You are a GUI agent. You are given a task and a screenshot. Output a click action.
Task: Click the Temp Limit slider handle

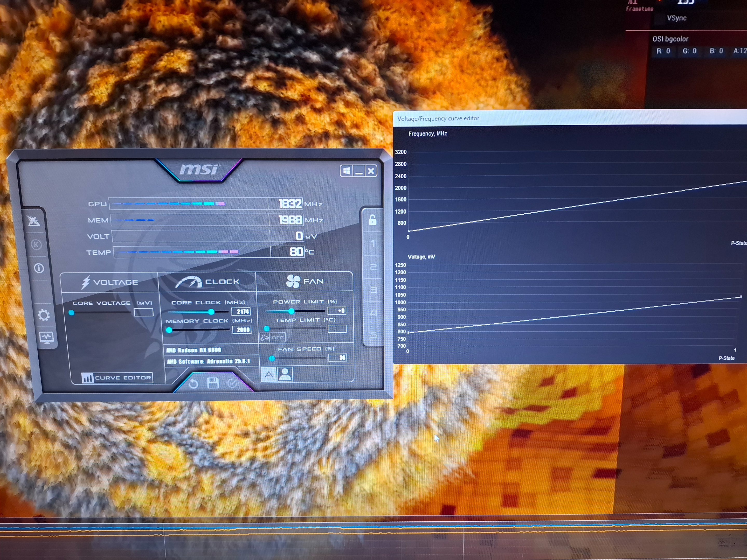pyautogui.click(x=266, y=328)
